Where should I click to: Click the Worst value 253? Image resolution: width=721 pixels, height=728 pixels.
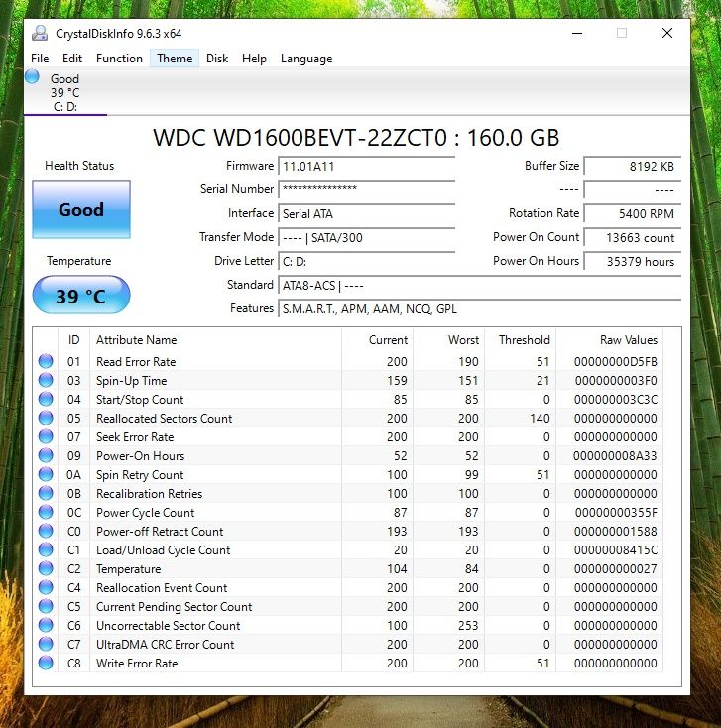click(468, 625)
